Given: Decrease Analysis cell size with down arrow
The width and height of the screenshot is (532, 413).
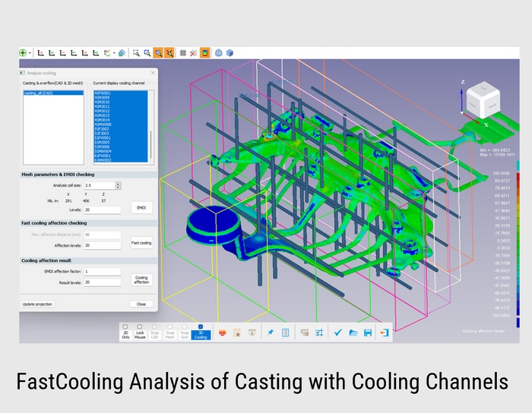Looking at the screenshot, I should pyautogui.click(x=118, y=188).
